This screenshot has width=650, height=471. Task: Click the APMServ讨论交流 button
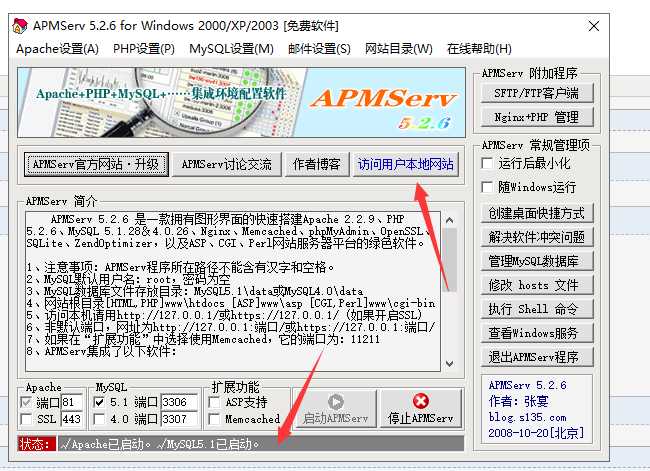tap(226, 164)
